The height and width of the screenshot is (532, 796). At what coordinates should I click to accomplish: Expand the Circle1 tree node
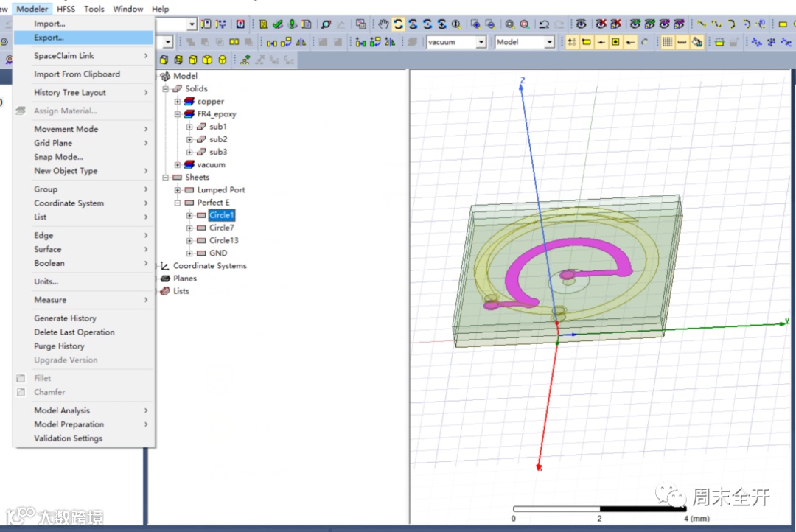(x=189, y=215)
